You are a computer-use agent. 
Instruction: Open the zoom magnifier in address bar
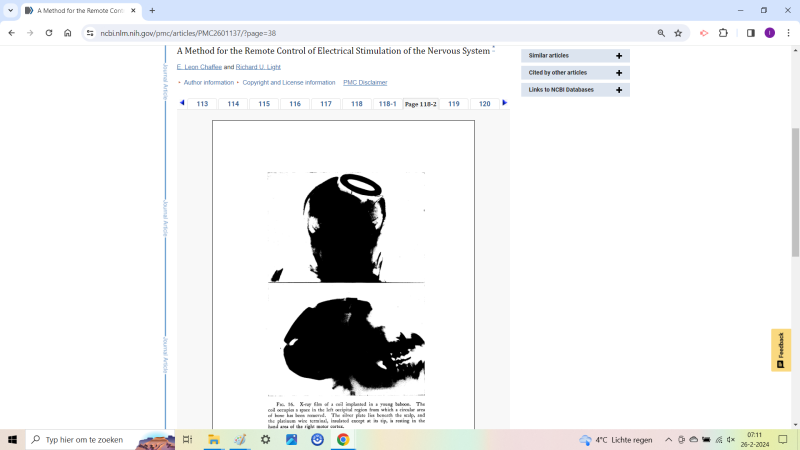(x=661, y=33)
